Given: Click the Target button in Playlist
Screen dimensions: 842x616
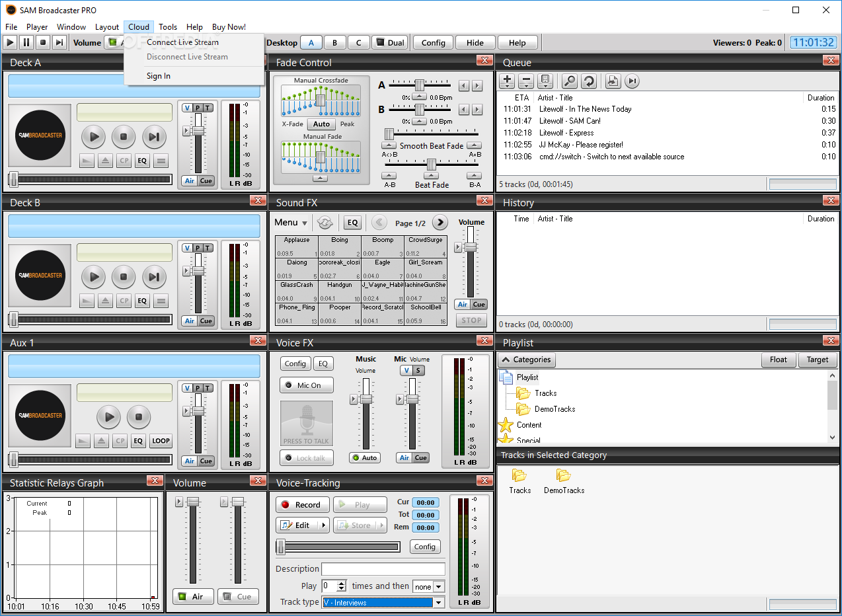Looking at the screenshot, I should click(x=818, y=360).
